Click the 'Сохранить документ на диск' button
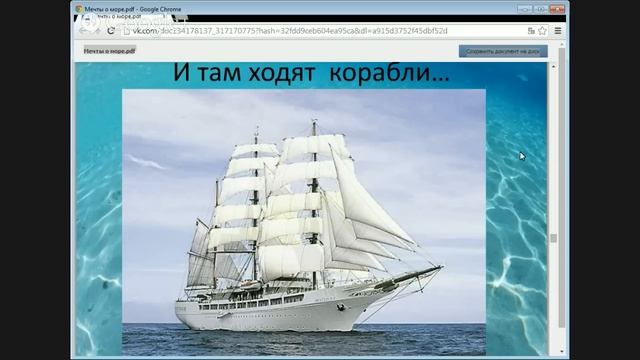The width and height of the screenshot is (640, 360). coord(503,51)
